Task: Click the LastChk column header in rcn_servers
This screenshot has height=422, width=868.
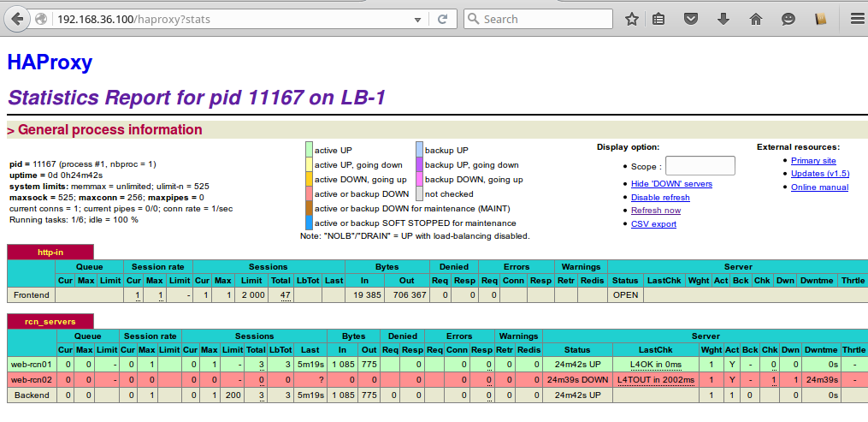Action: pyautogui.click(x=656, y=350)
